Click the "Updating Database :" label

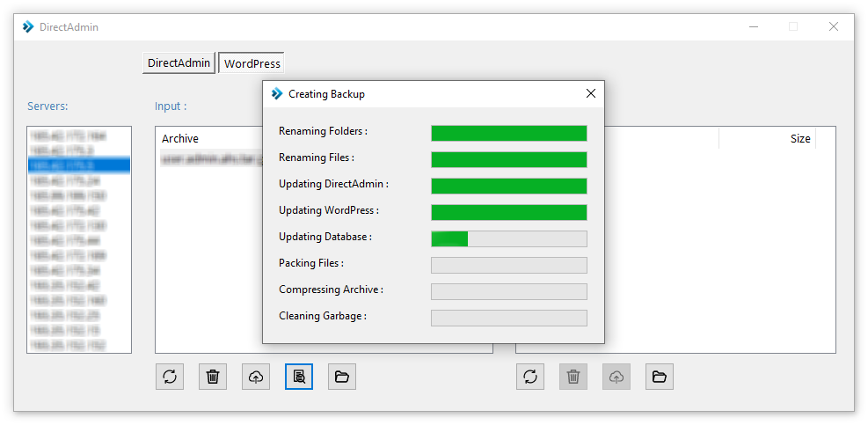325,237
